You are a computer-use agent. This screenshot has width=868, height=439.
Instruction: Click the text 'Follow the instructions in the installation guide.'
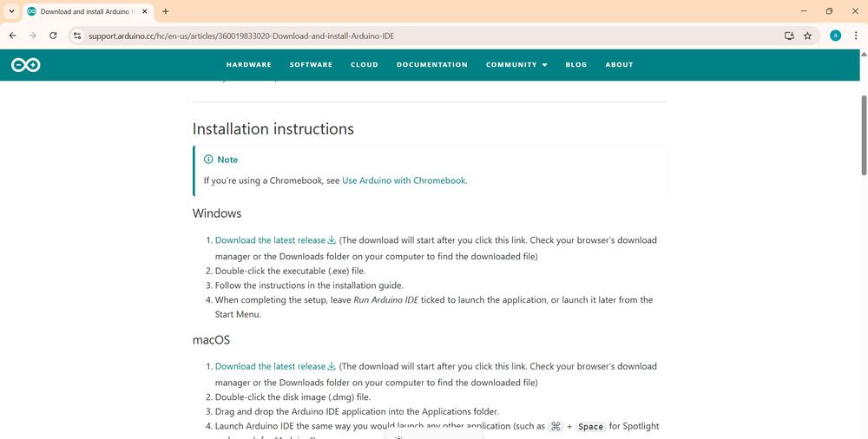[x=309, y=285]
